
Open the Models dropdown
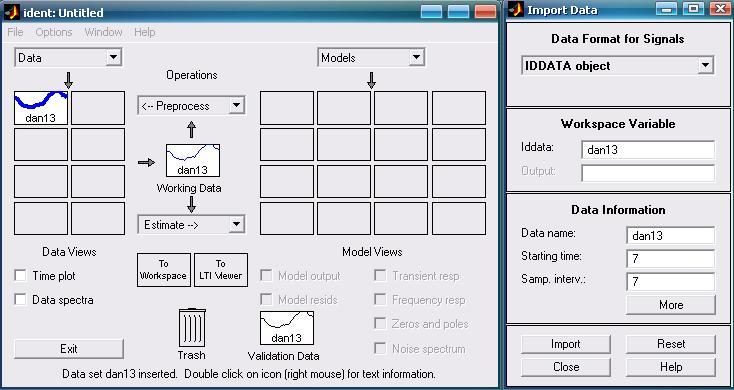(x=371, y=58)
